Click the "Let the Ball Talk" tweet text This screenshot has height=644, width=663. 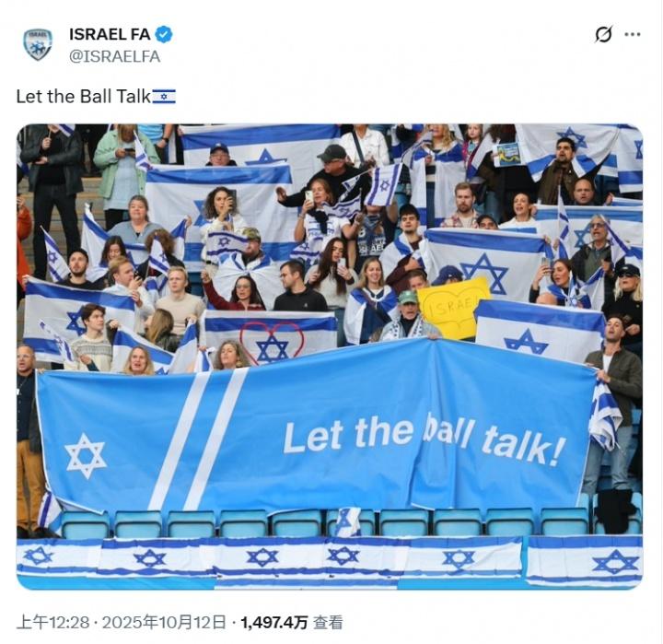pos(84,97)
